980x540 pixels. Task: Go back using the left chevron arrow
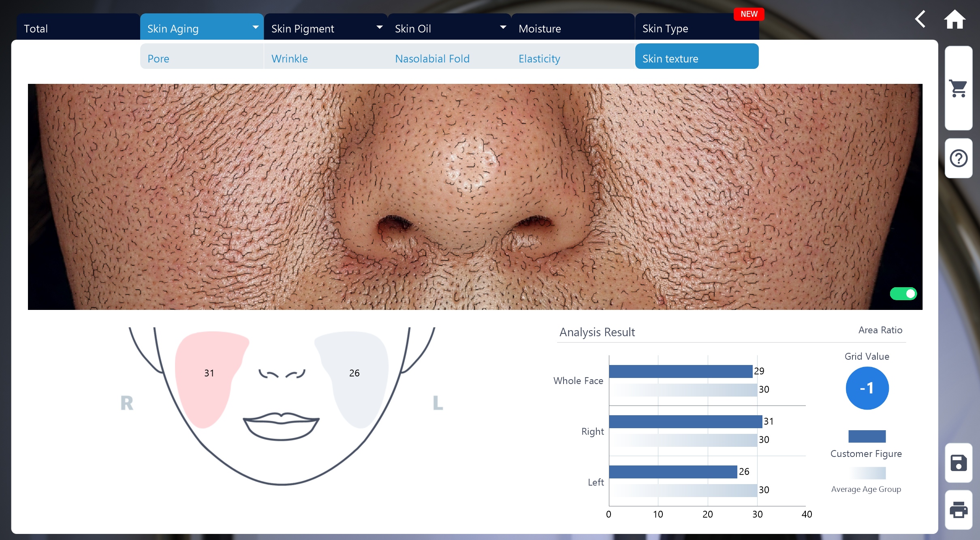(920, 19)
